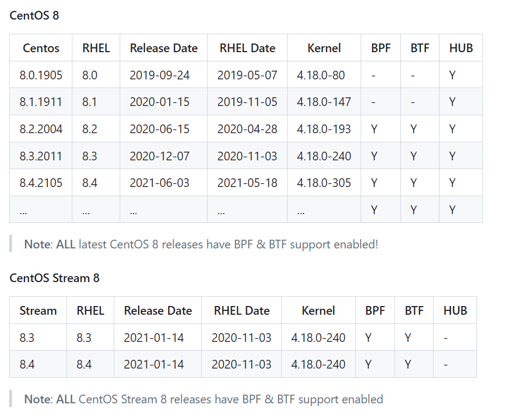Select RHEL date 2021-05-18
This screenshot has width=532, height=418.
click(x=247, y=183)
